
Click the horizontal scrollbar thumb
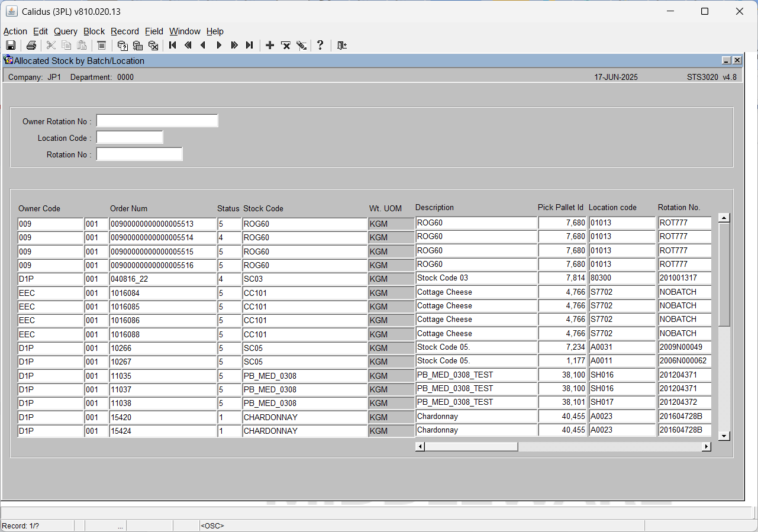point(472,447)
